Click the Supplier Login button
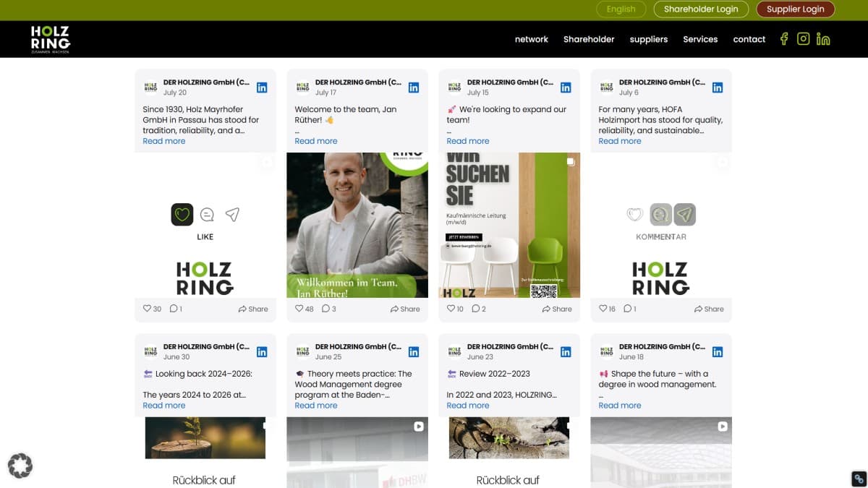 (x=796, y=9)
